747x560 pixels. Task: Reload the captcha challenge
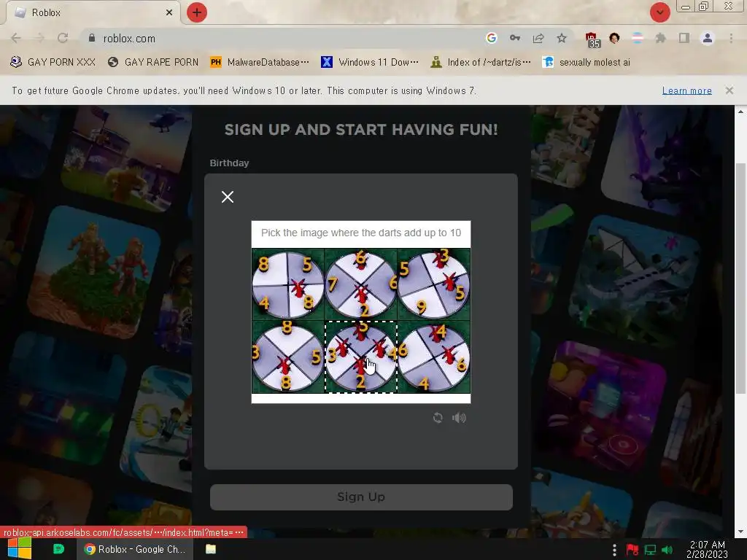click(x=438, y=418)
